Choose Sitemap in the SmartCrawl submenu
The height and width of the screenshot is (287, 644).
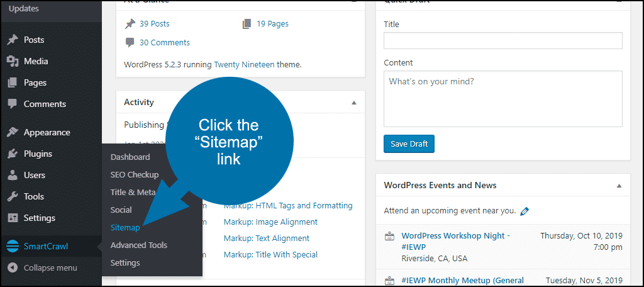(125, 227)
